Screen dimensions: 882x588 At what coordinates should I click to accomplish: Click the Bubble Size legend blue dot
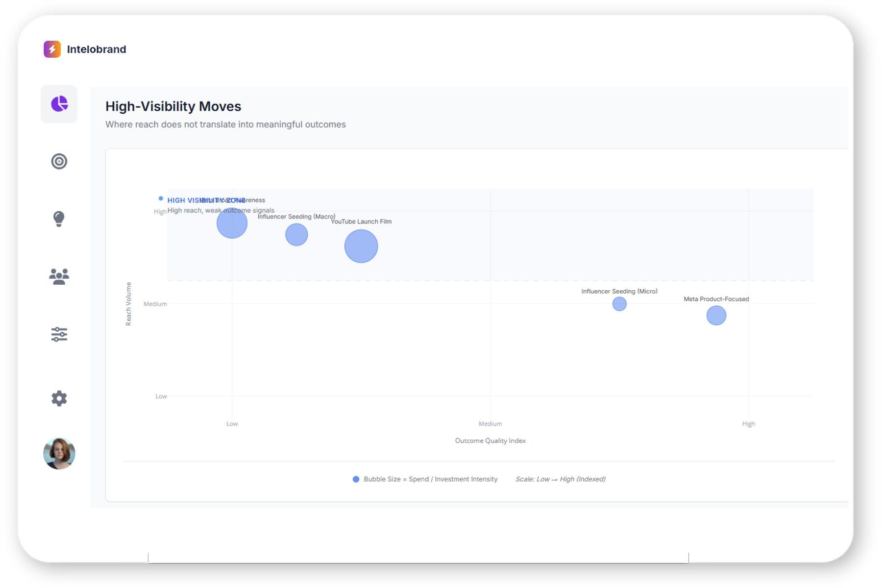(356, 479)
